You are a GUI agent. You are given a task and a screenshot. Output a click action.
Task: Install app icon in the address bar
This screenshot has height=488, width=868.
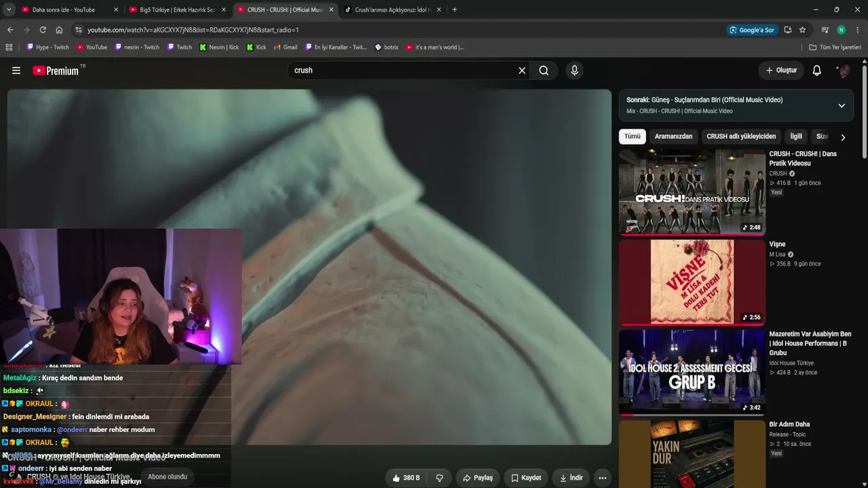point(787,30)
